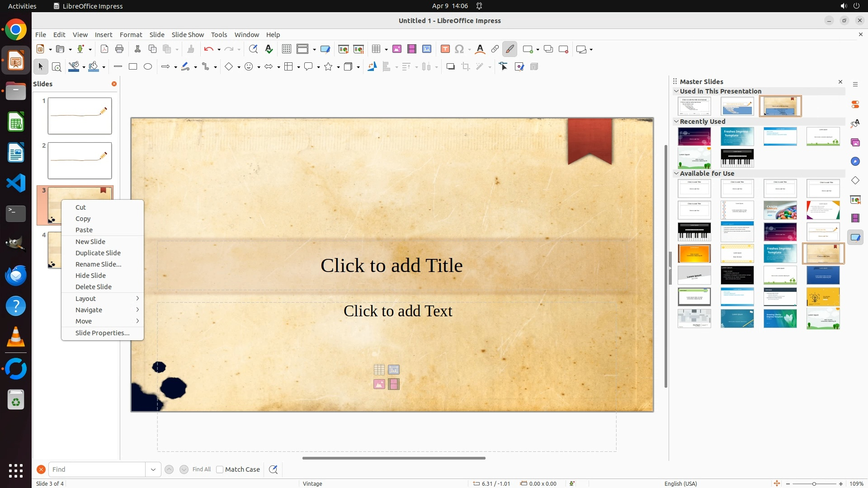Click Slide Properties... menu entry
Viewport: 868px width, 488px height.
(x=102, y=333)
